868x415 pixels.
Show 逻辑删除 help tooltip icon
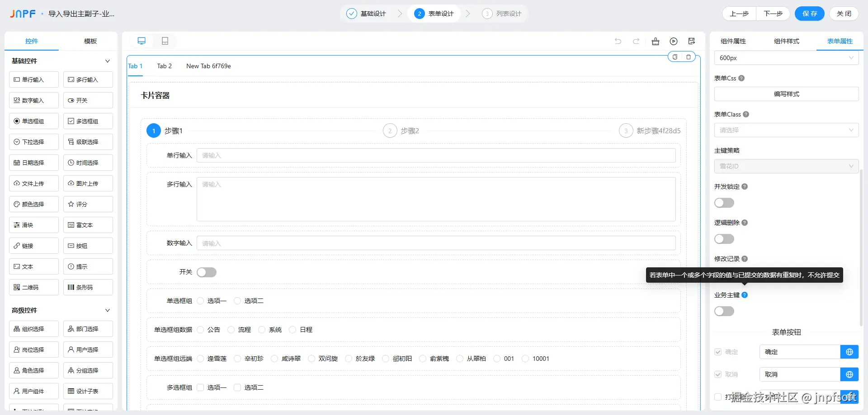point(745,223)
